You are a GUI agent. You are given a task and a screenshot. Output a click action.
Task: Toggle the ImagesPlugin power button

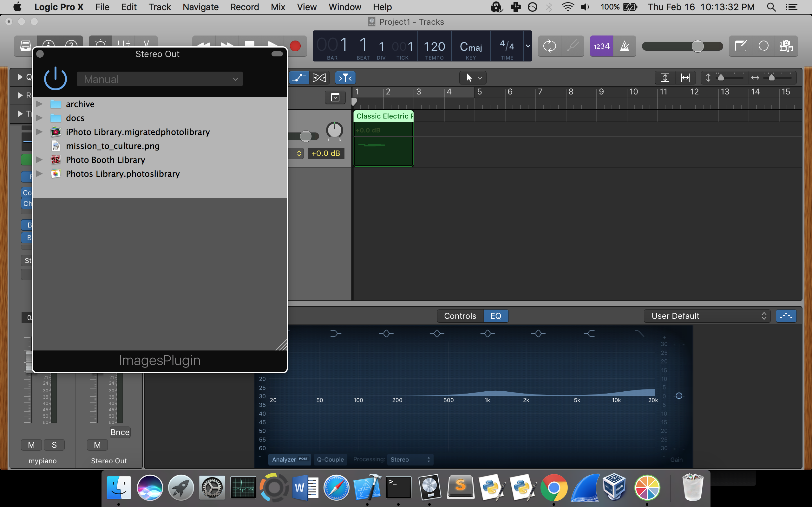pos(56,79)
